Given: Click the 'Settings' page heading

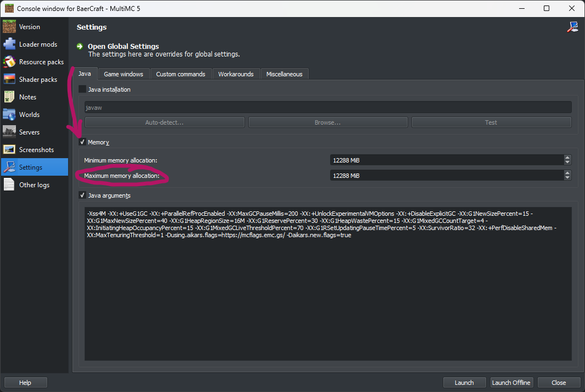Looking at the screenshot, I should click(92, 27).
